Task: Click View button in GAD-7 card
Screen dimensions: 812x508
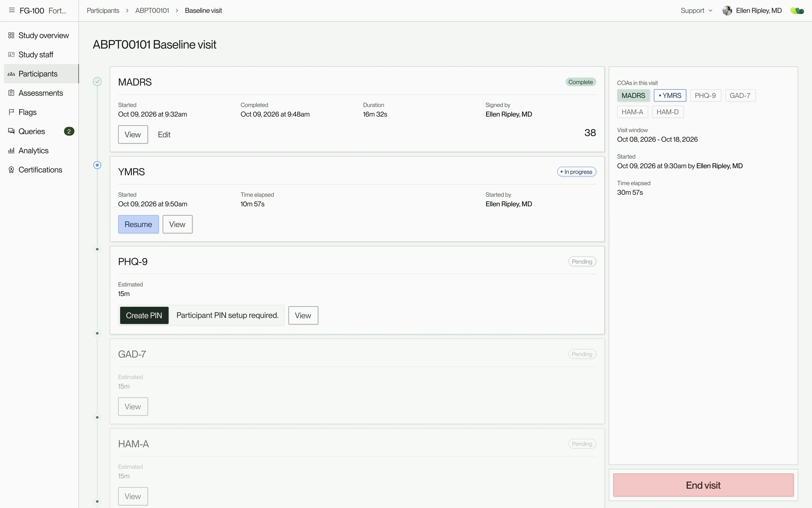Action: [x=133, y=406]
